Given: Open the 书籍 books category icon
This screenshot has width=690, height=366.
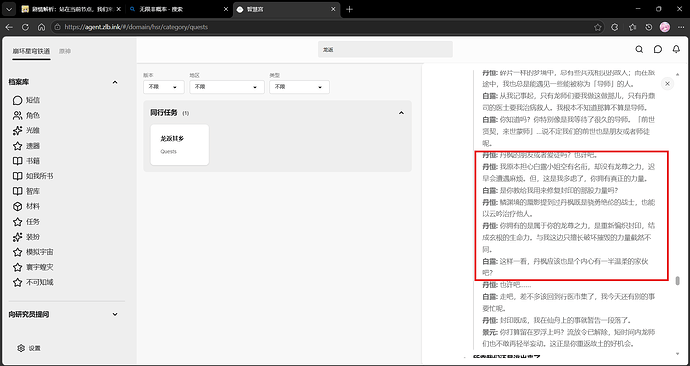Looking at the screenshot, I should pos(17,161).
